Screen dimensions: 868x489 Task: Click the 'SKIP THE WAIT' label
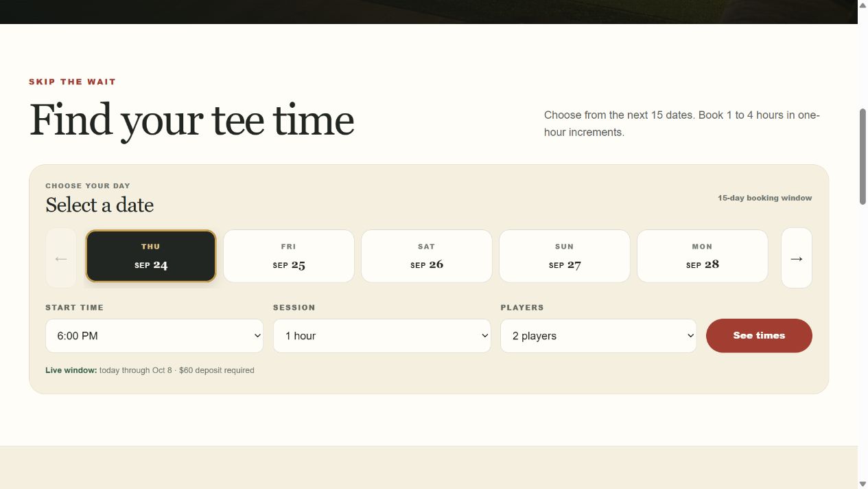point(72,82)
